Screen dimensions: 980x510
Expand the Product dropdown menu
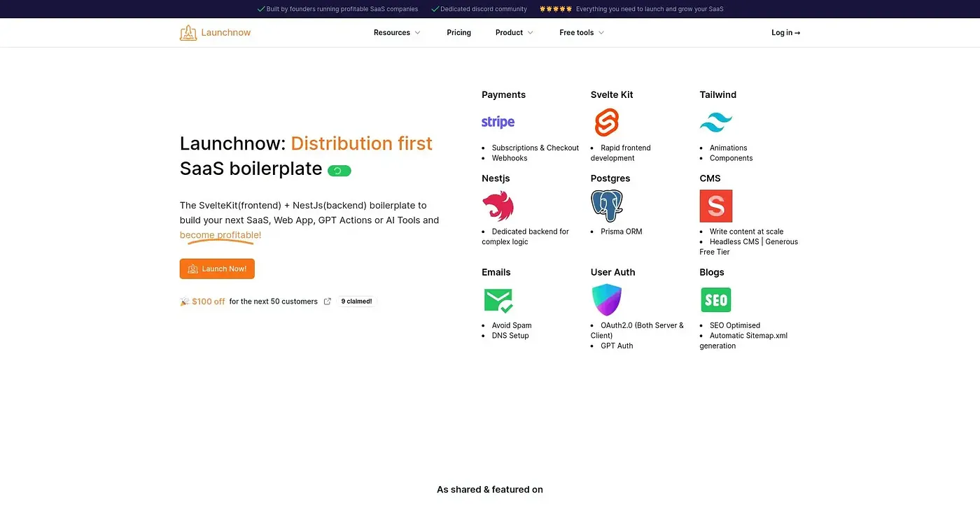click(x=514, y=33)
